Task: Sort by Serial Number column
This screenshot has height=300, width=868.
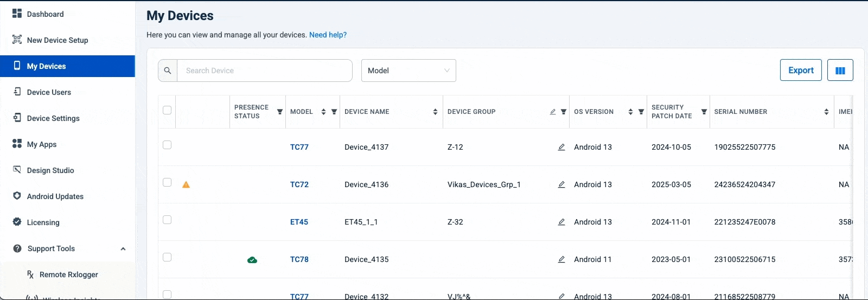Action: click(x=826, y=112)
